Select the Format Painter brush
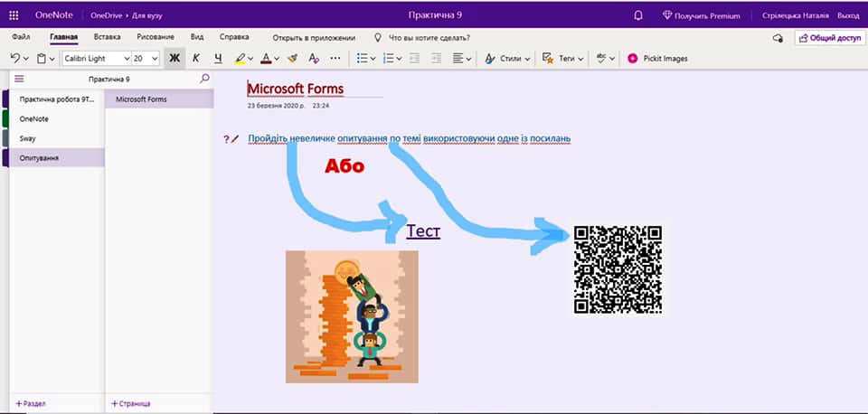 click(292, 58)
